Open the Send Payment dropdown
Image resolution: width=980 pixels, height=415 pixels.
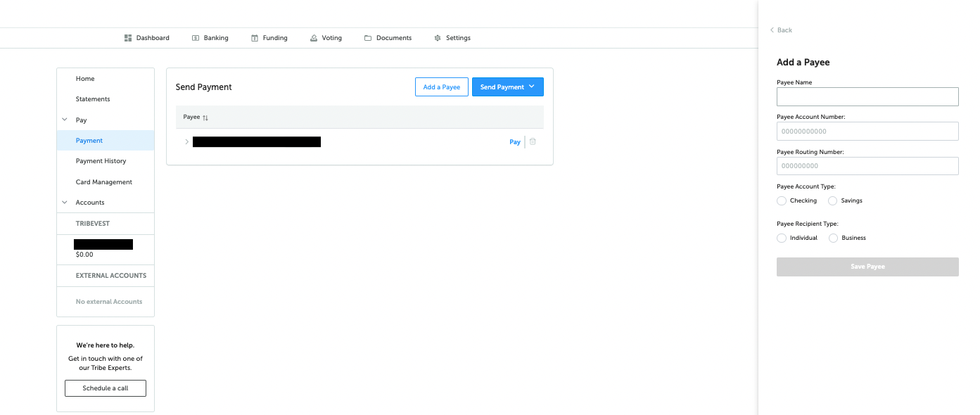tap(508, 87)
